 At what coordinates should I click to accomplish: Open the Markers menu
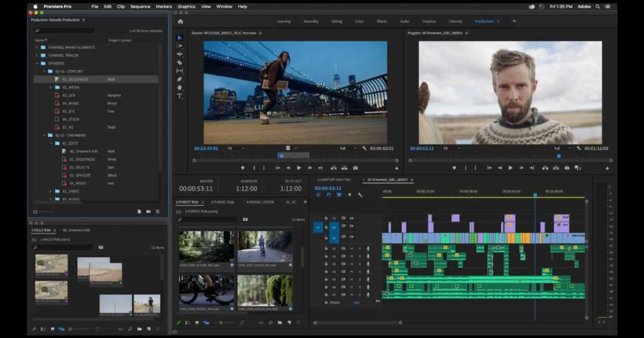[164, 6]
